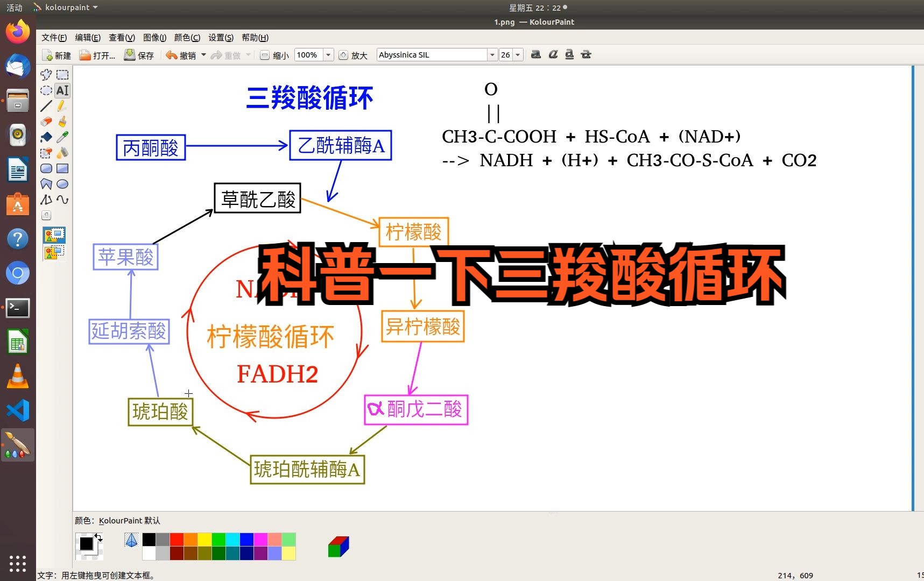Open VLC media player from dock

pyautogui.click(x=18, y=377)
